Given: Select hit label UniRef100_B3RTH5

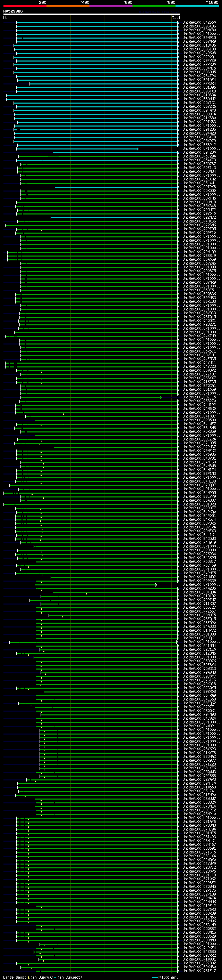Looking at the screenshot, I should [x=199, y=198].
